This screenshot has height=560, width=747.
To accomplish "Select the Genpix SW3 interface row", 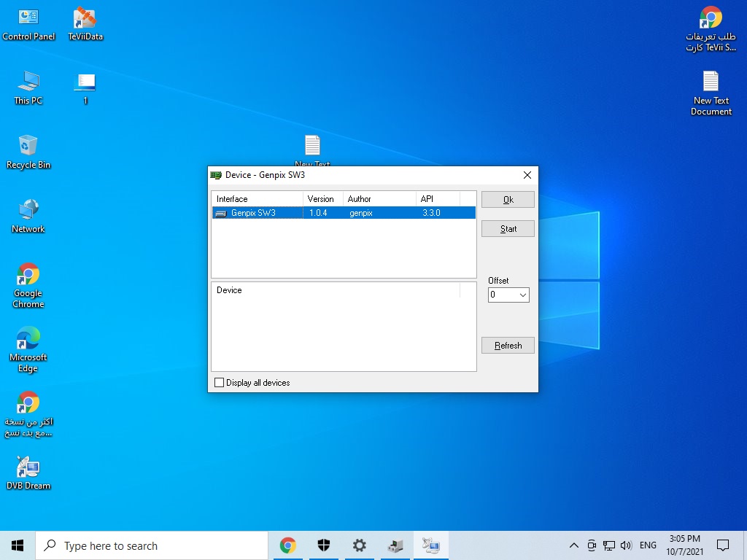I will [x=344, y=212].
